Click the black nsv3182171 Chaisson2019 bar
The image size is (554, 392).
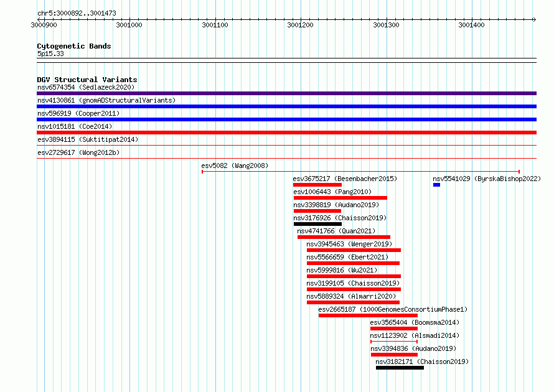click(400, 368)
